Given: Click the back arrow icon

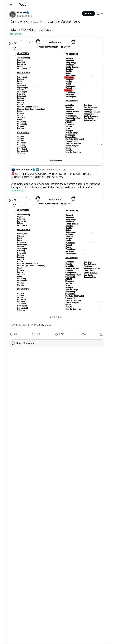Looking at the screenshot, I should pos(11,5).
